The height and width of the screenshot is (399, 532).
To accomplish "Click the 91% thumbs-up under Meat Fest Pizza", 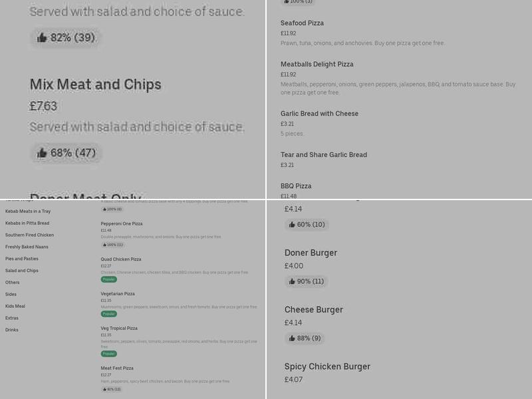I will point(105,390).
